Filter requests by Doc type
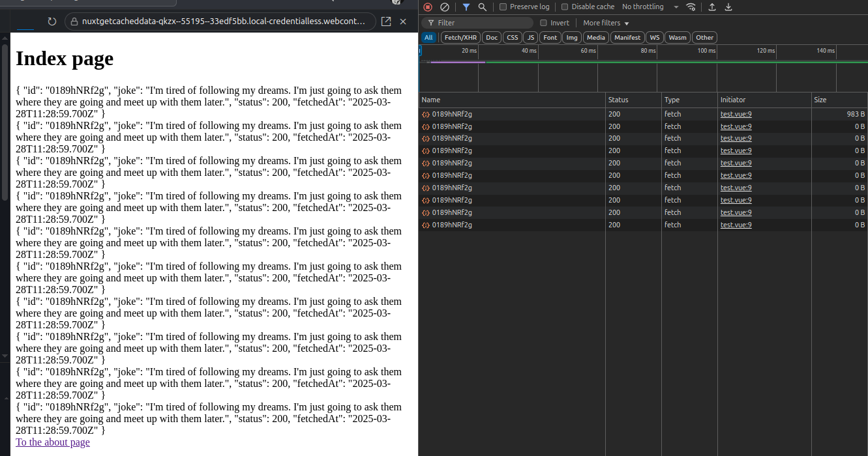This screenshot has height=456, width=868. [x=492, y=38]
